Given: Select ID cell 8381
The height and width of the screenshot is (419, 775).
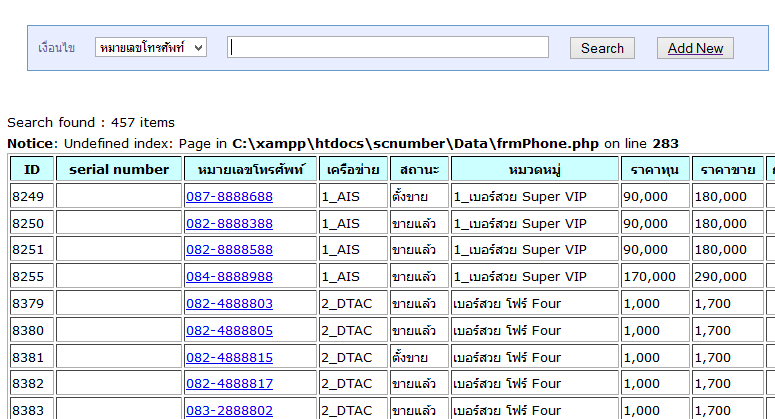Looking at the screenshot, I should 32,357.
